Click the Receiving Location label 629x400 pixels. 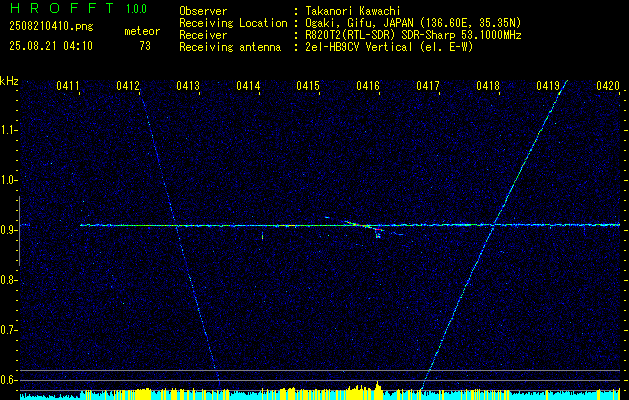(x=233, y=23)
